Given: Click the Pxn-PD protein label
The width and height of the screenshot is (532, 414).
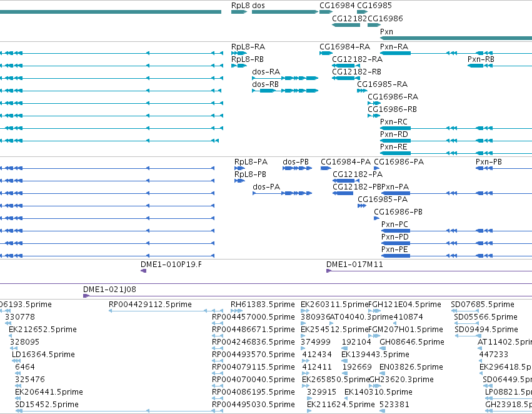Looking at the screenshot, I should (x=395, y=238).
